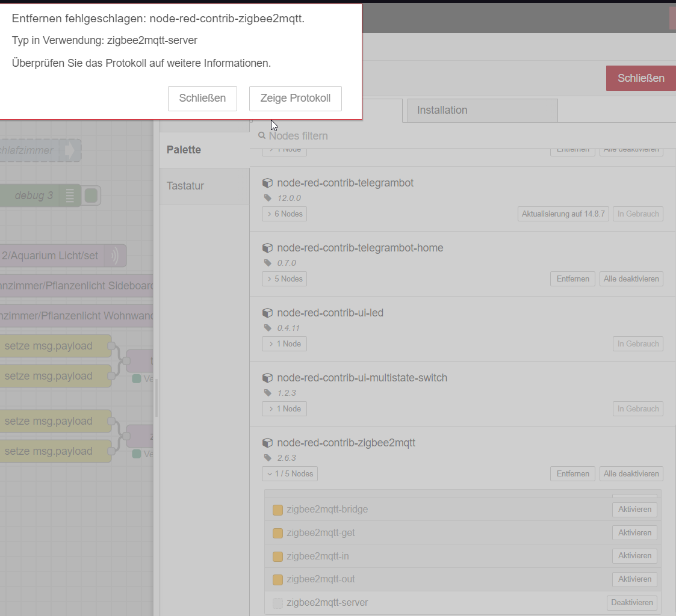Click the package cube icon for node-red-contrib-telegrambot-home
676x616 pixels.
[x=267, y=248]
